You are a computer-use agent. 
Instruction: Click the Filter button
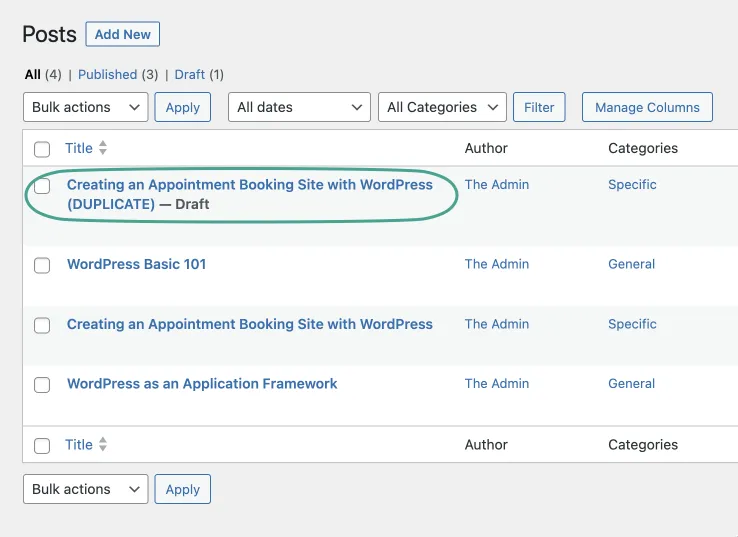[x=539, y=107]
